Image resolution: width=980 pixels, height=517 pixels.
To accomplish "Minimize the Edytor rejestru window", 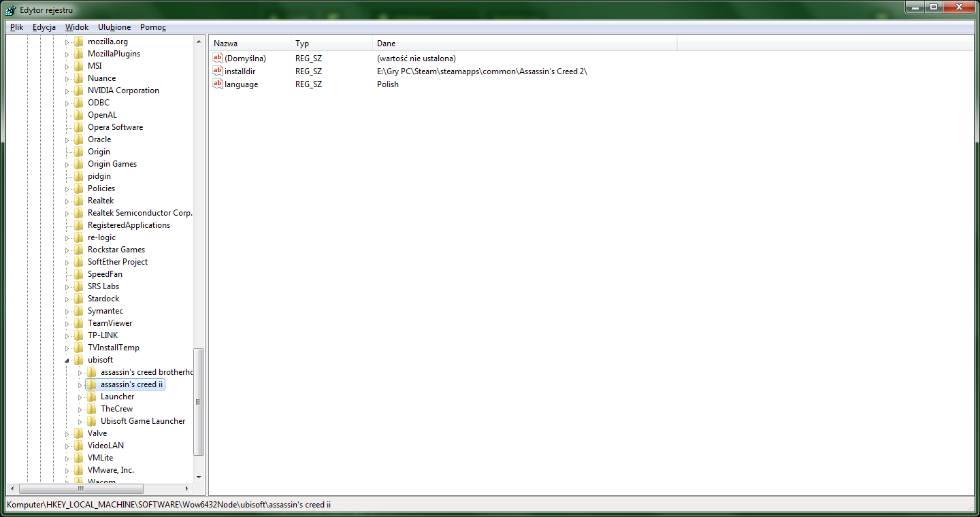I will tap(915, 7).
